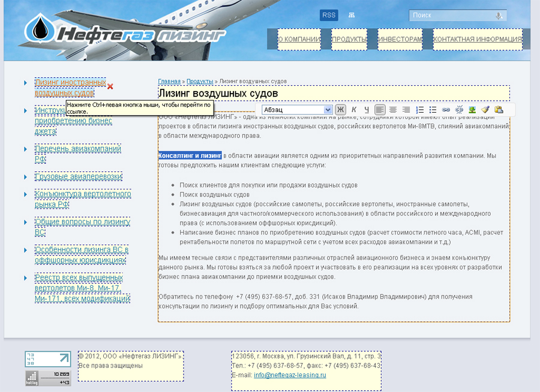
Task: Align text left in editor toolbar
Action: pos(380,110)
